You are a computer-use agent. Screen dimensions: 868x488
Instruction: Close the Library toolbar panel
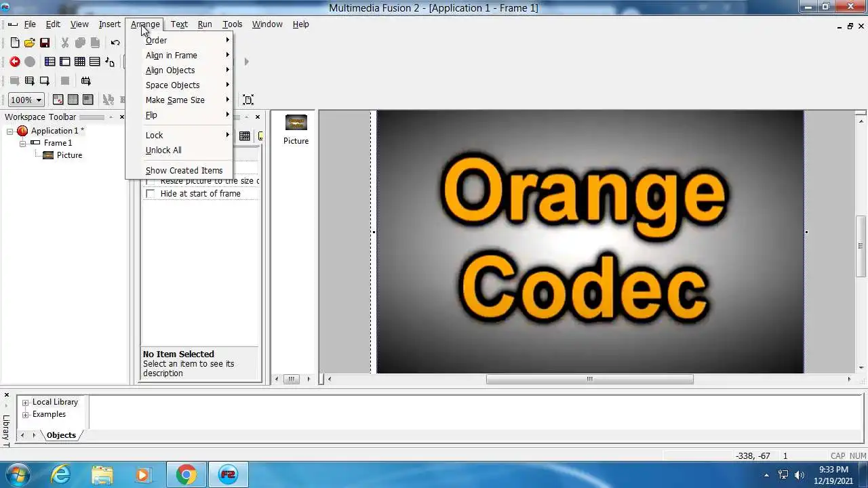pyautogui.click(x=6, y=395)
